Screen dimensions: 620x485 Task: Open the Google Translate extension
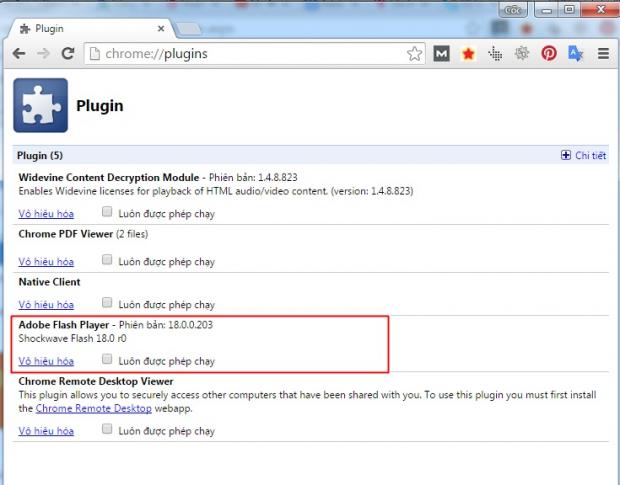pyautogui.click(x=576, y=54)
